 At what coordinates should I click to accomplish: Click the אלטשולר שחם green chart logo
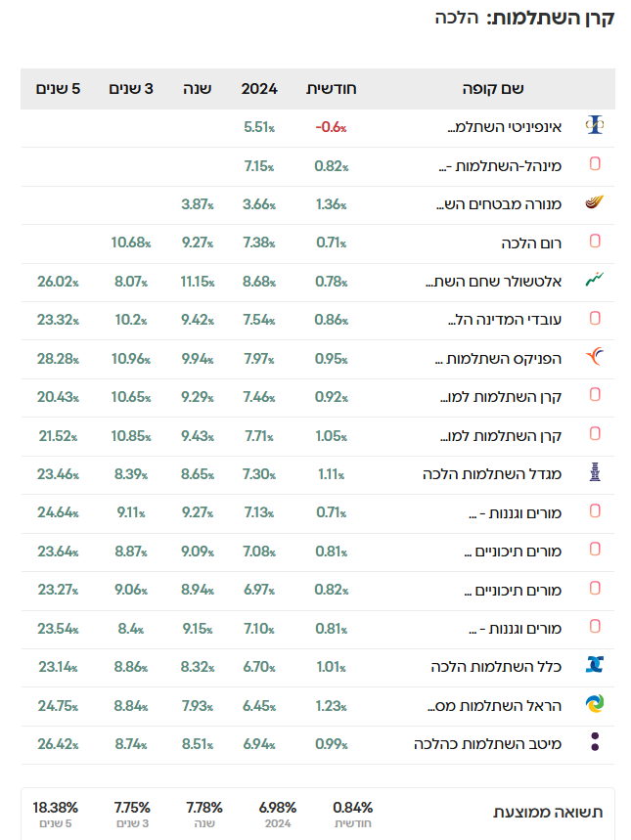point(594,281)
